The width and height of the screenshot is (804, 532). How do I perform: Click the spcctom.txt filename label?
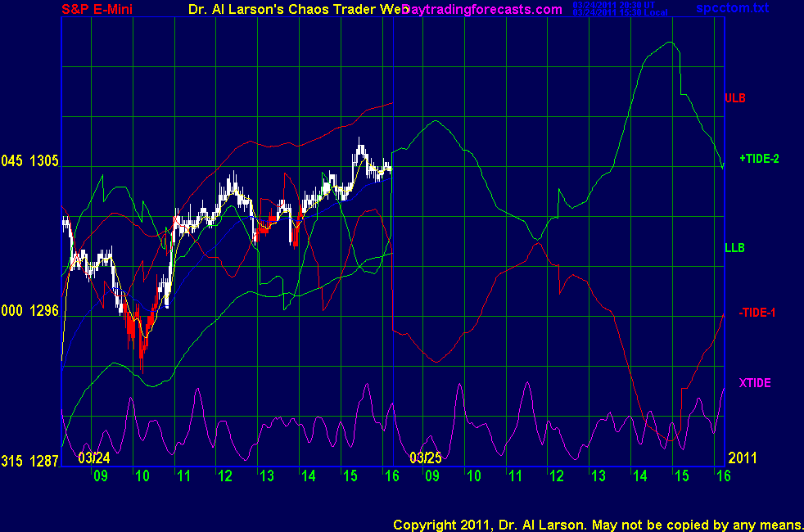pyautogui.click(x=732, y=7)
